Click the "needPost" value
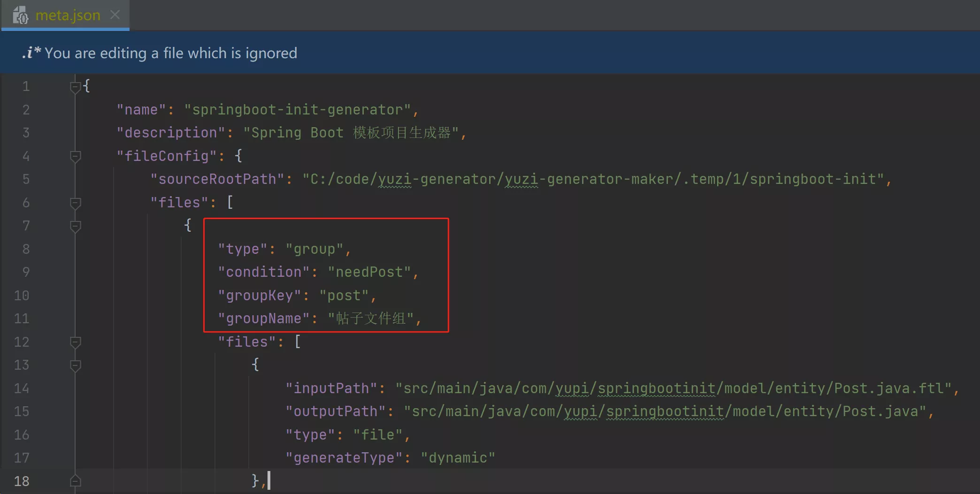 [369, 272]
